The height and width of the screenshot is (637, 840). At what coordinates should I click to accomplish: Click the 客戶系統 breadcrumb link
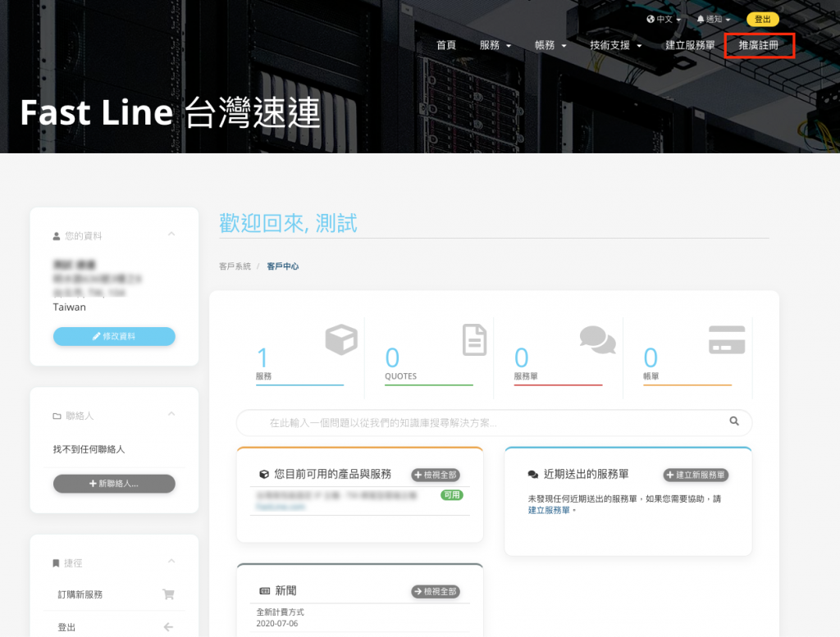tap(235, 266)
